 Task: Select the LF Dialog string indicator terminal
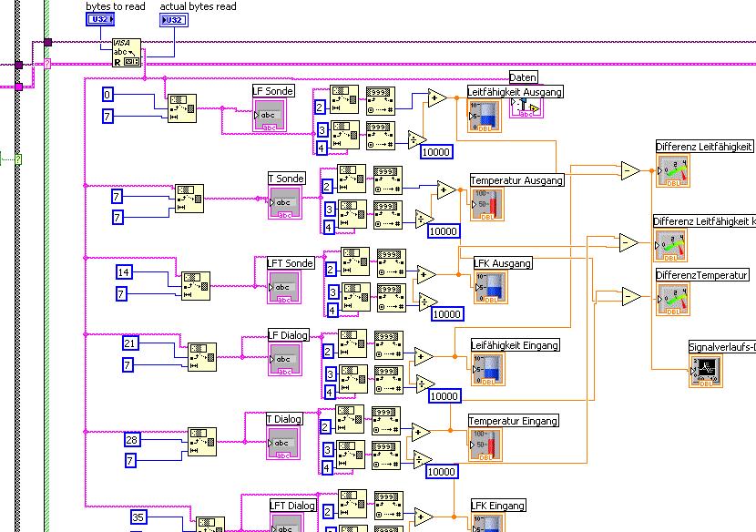point(285,359)
